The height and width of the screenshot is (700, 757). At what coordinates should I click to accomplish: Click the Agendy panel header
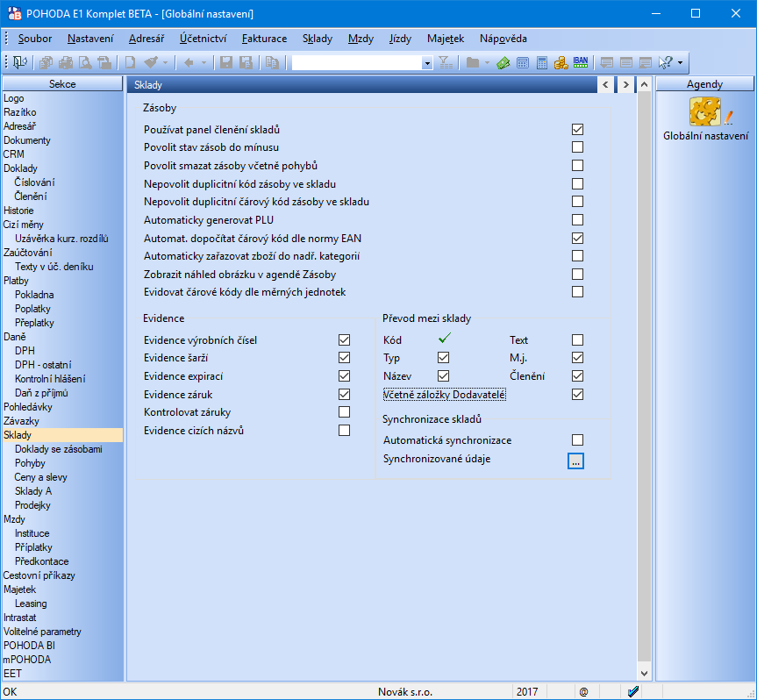click(704, 84)
